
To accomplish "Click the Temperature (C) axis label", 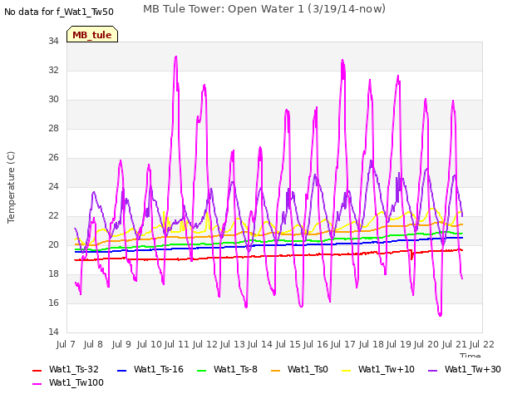I will click(11, 187).
